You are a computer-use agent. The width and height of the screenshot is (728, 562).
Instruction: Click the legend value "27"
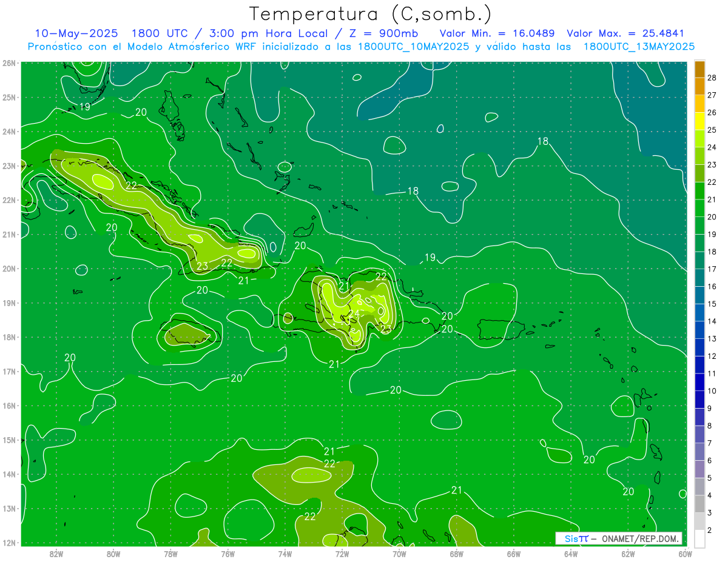712,95
